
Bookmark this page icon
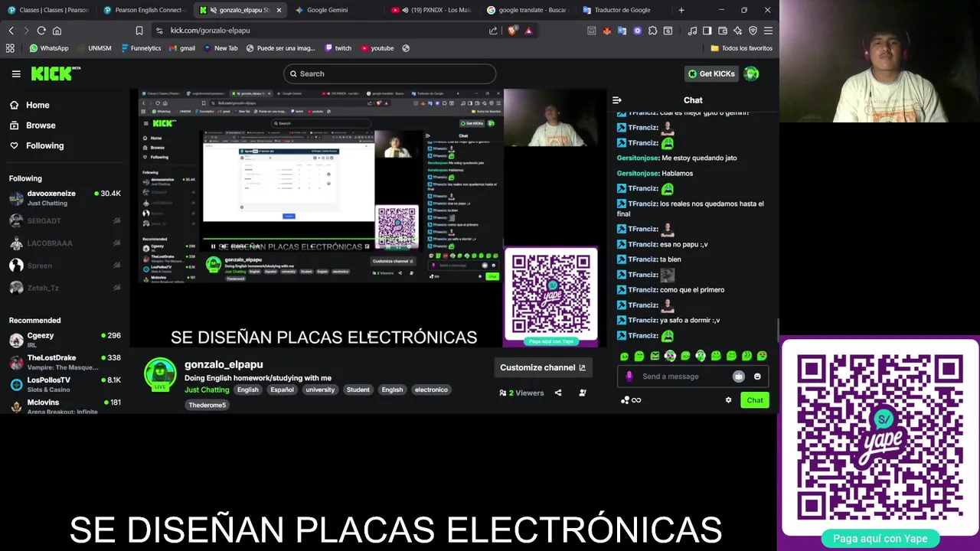pyautogui.click(x=139, y=31)
